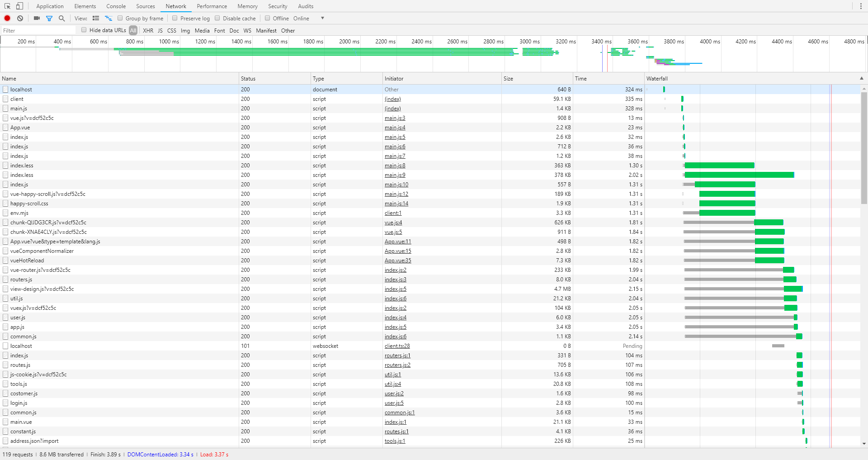Sort requests by the Name column header

[x=119, y=78]
